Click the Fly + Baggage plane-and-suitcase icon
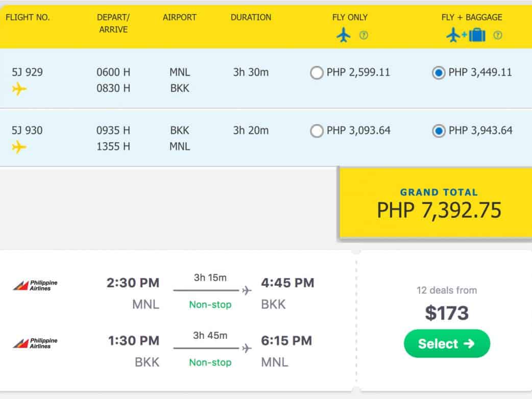The image size is (532, 399). tap(466, 35)
